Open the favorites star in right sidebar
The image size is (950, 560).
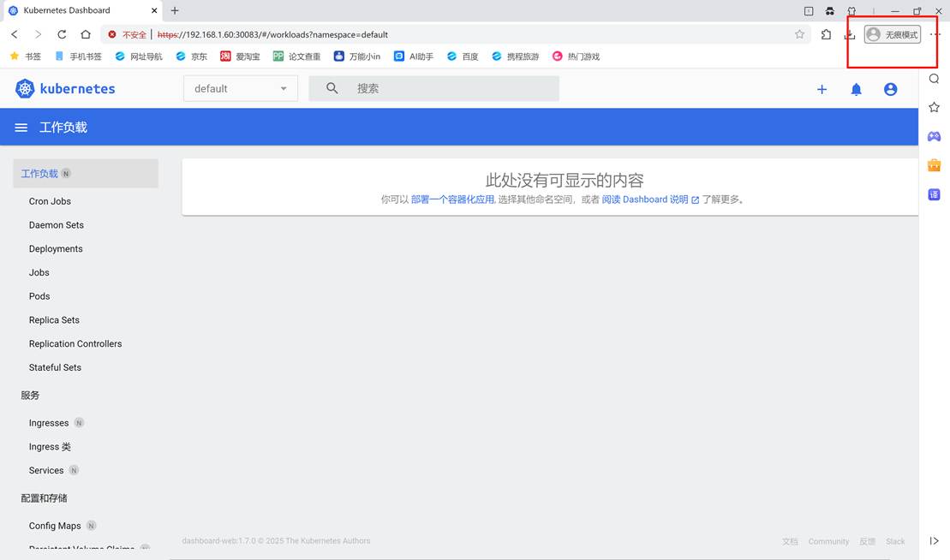935,107
